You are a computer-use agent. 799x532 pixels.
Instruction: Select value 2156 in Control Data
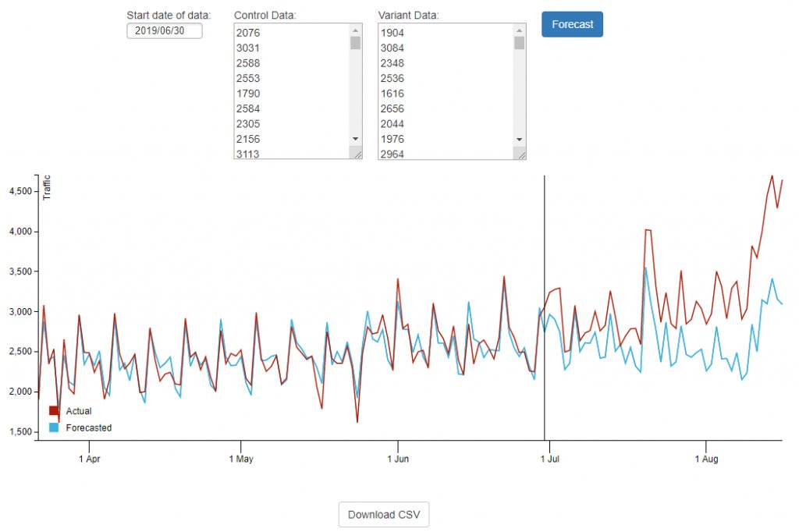click(x=248, y=139)
